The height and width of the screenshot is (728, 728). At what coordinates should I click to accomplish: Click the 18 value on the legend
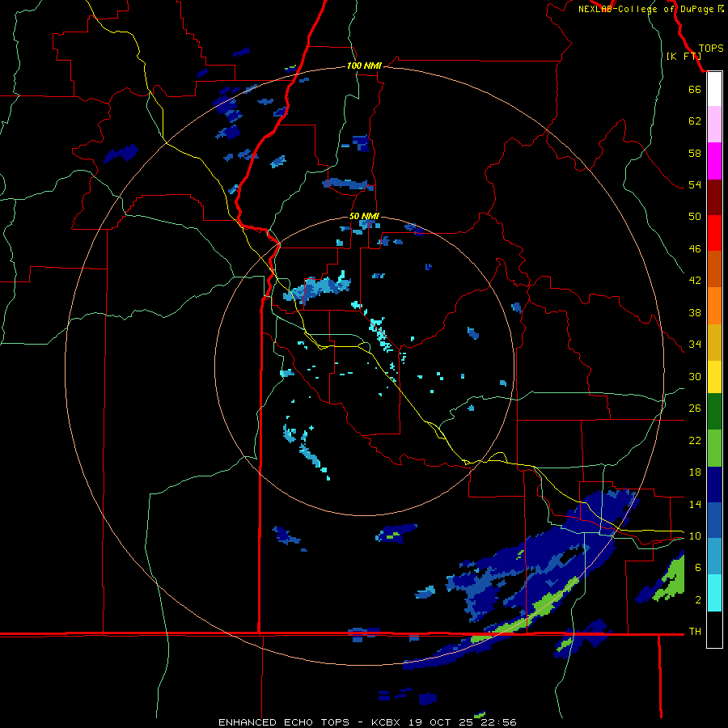click(x=695, y=472)
